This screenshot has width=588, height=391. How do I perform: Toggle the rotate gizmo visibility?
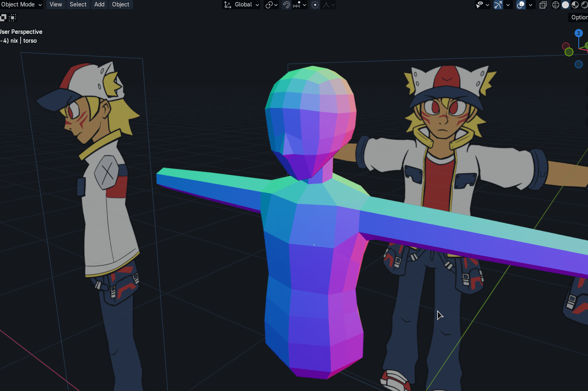click(x=508, y=5)
